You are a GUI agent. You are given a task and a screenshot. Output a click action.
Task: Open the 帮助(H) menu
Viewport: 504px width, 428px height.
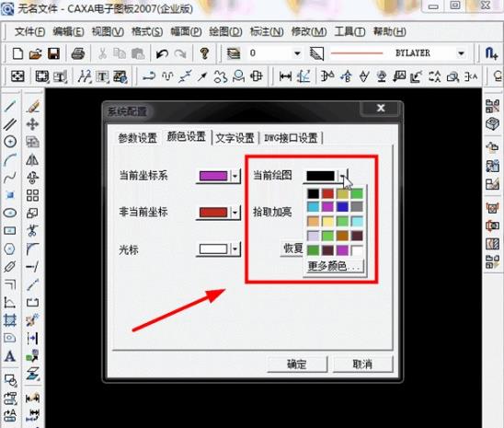[389, 32]
